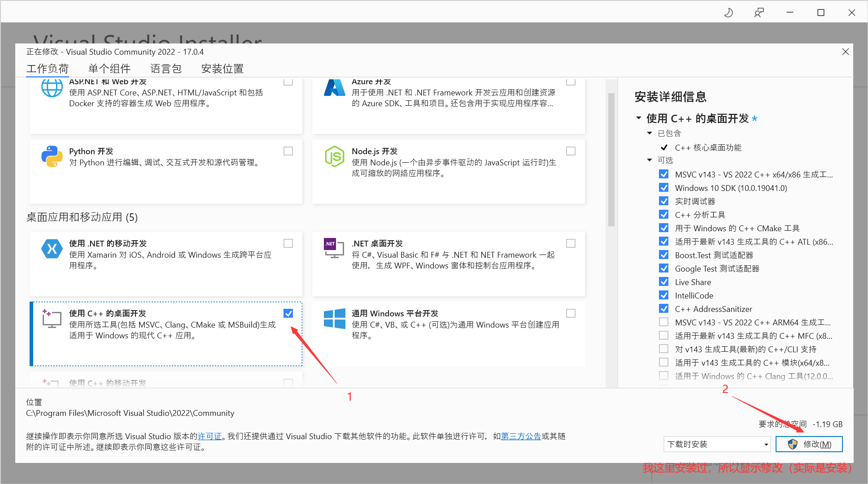
Task: Check MSVC v143 ARM64 build tools option
Action: (x=664, y=322)
